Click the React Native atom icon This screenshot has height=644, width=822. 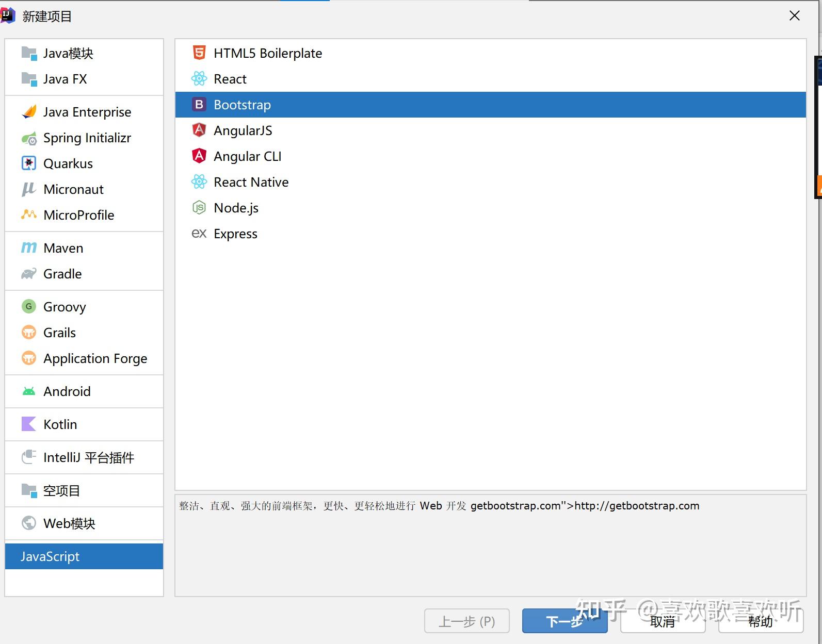[199, 182]
